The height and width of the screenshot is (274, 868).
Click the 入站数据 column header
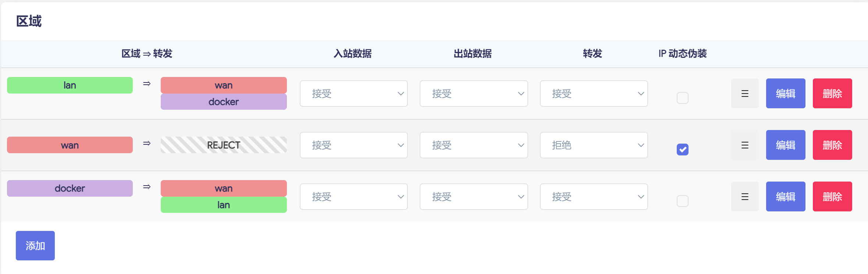352,54
